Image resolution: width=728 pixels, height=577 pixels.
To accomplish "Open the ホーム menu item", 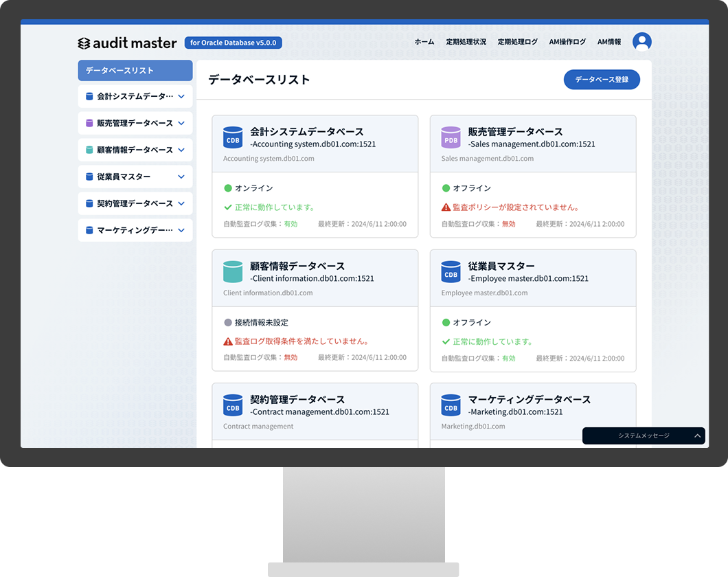I will tap(424, 42).
